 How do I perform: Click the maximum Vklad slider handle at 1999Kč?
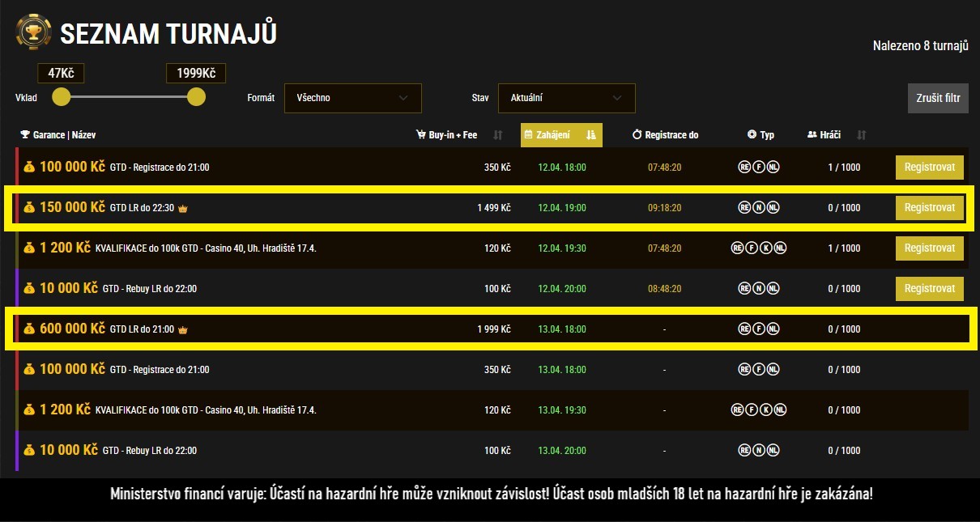(x=196, y=97)
